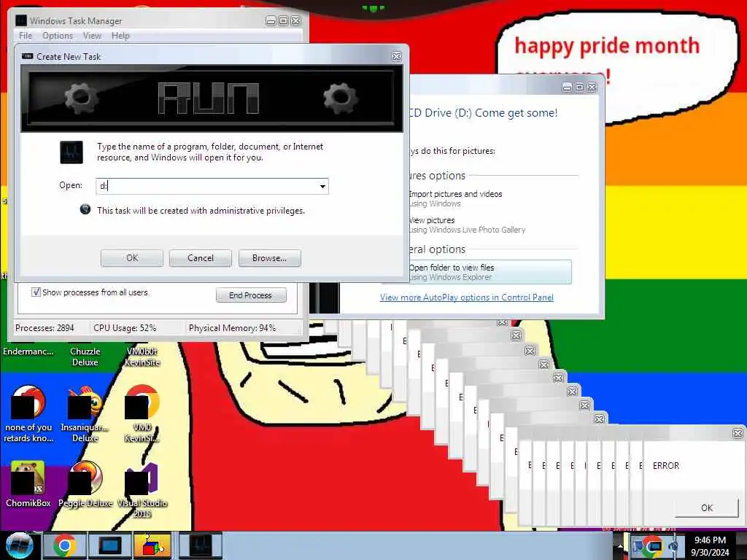Choose Import pictures and videos in AutoPlay
Image resolution: width=747 pixels, height=560 pixels.
(x=455, y=198)
